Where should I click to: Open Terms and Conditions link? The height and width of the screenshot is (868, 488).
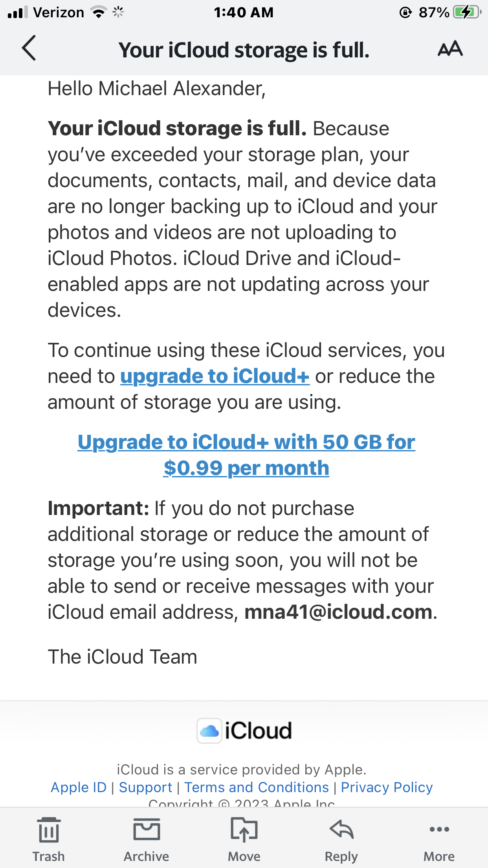coord(257,787)
